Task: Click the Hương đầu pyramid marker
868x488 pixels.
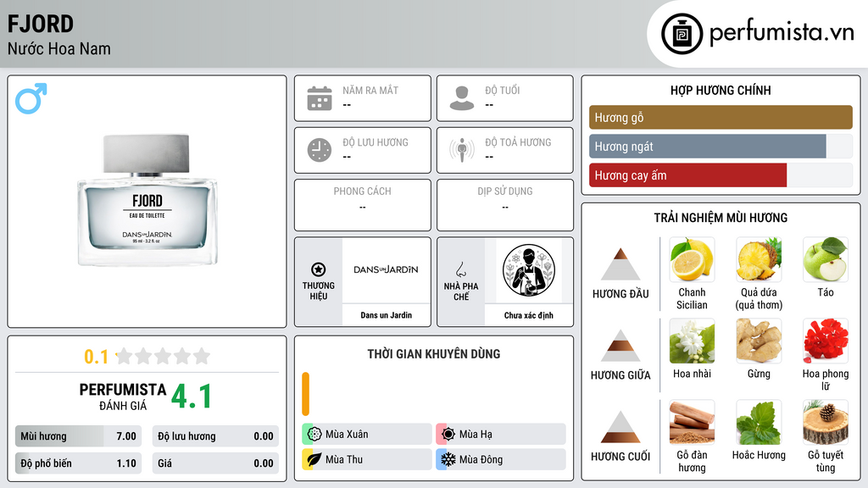Action: [620, 264]
